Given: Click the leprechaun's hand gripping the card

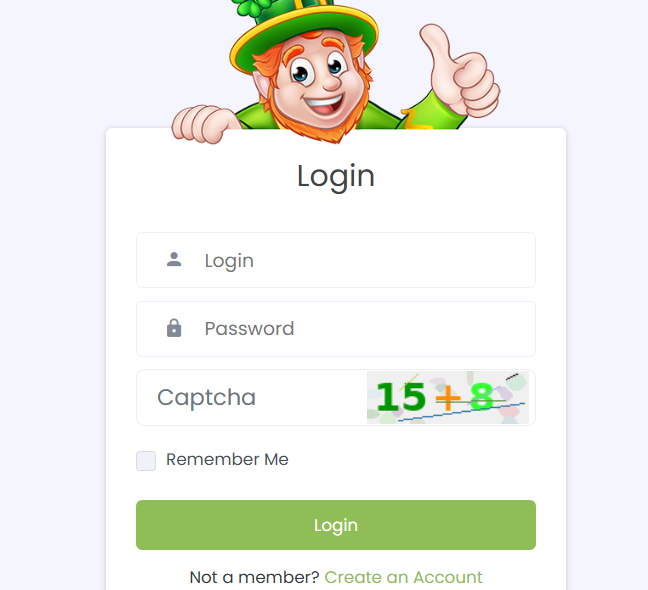Looking at the screenshot, I should click(204, 121).
